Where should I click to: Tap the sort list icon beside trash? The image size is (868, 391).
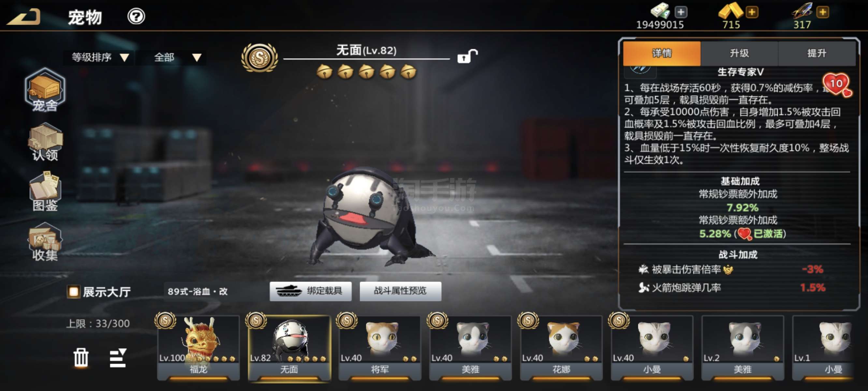pyautogui.click(x=118, y=358)
